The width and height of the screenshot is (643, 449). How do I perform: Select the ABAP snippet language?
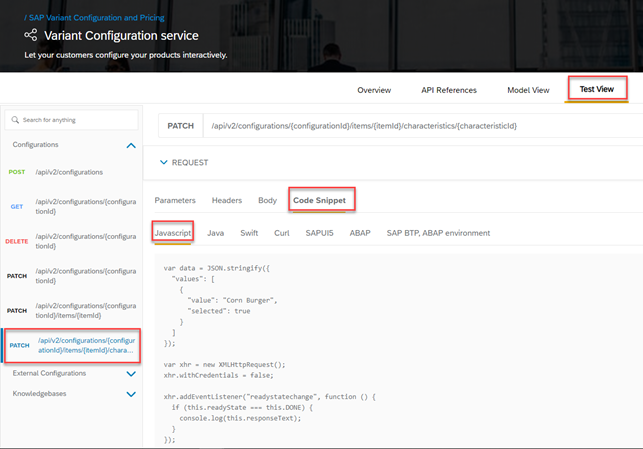tap(360, 233)
